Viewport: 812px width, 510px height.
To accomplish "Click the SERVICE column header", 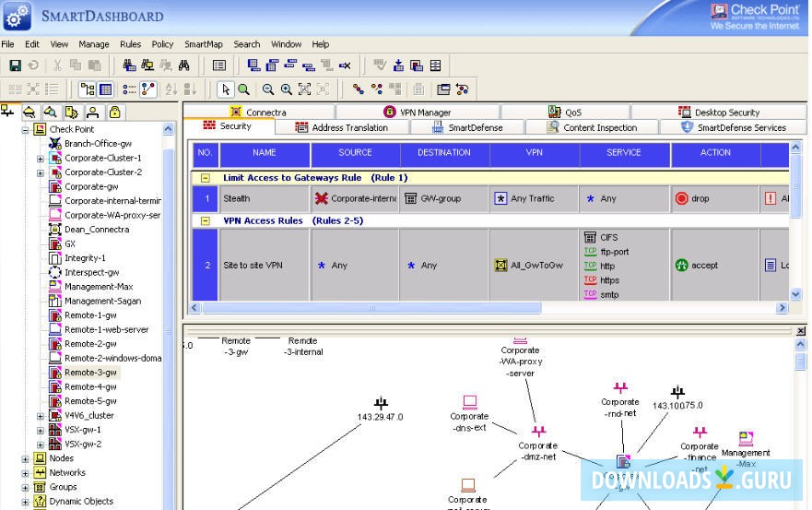I will pos(624,153).
